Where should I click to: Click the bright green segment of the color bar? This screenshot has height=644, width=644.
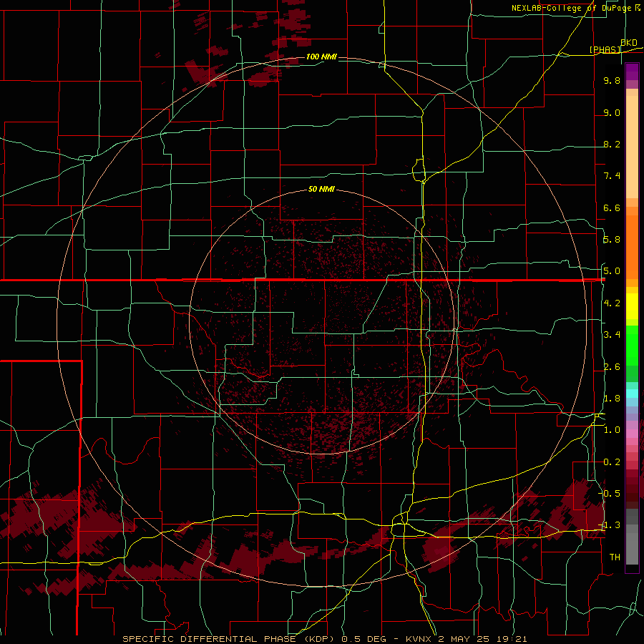[x=632, y=346]
